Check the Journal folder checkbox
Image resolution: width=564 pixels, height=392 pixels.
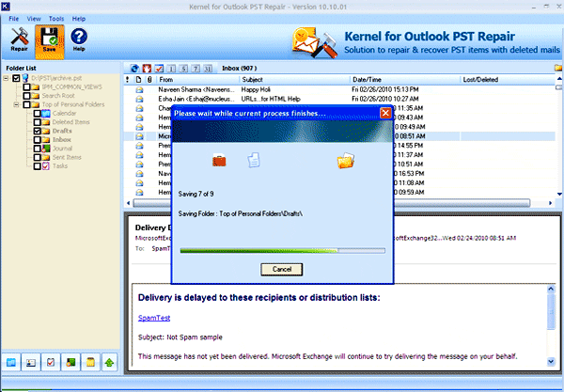(37, 149)
